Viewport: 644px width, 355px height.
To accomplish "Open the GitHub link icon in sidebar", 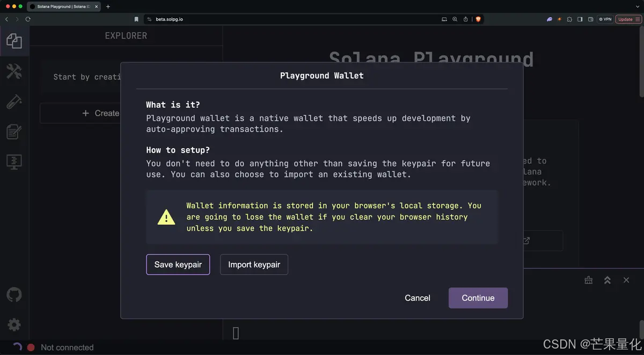I will (14, 294).
